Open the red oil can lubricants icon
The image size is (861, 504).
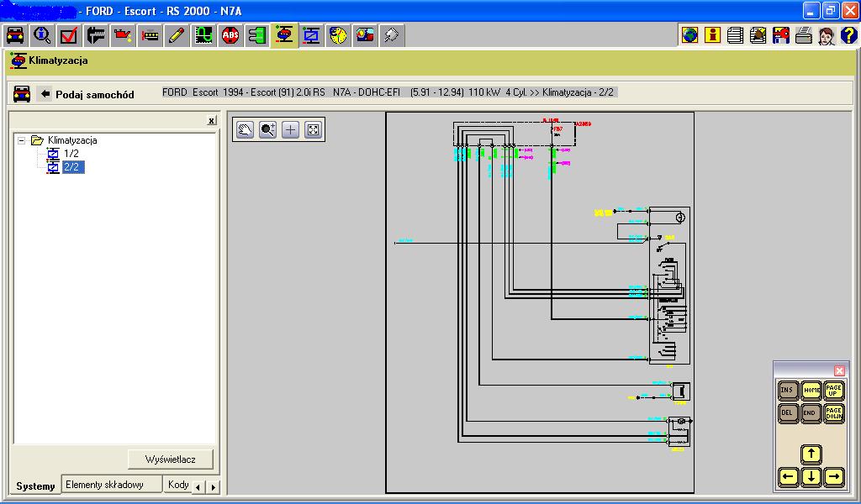pyautogui.click(x=123, y=35)
